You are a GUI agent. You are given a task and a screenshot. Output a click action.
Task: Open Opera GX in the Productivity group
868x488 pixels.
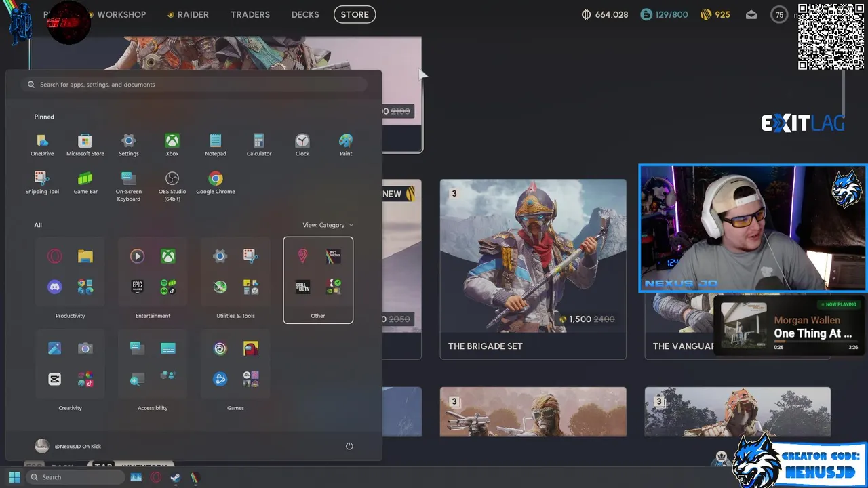click(x=55, y=256)
